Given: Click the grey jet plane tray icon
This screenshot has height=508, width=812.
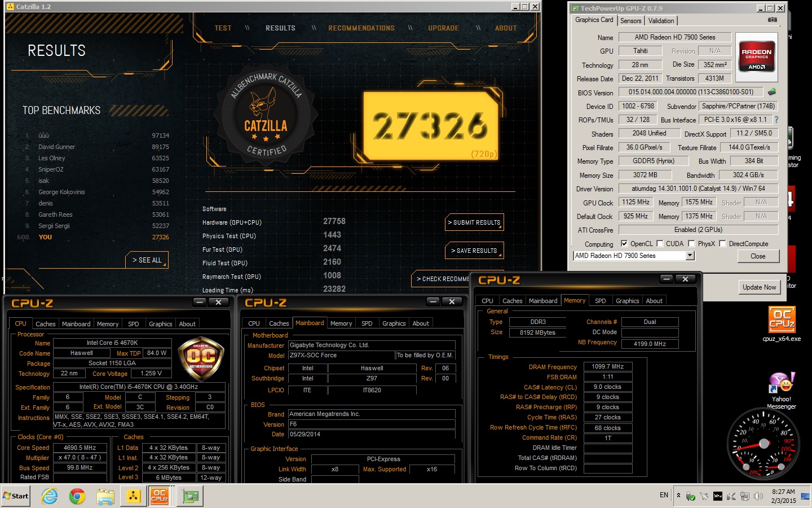Looking at the screenshot, I should tap(704, 496).
